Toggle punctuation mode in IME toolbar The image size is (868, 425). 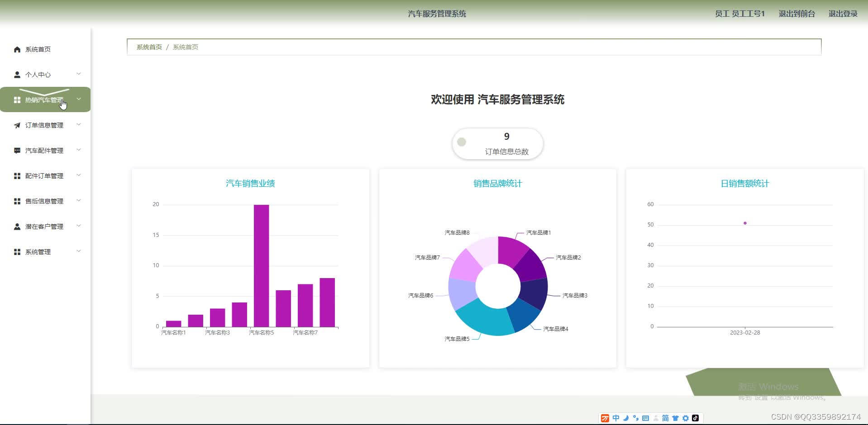pyautogui.click(x=636, y=418)
